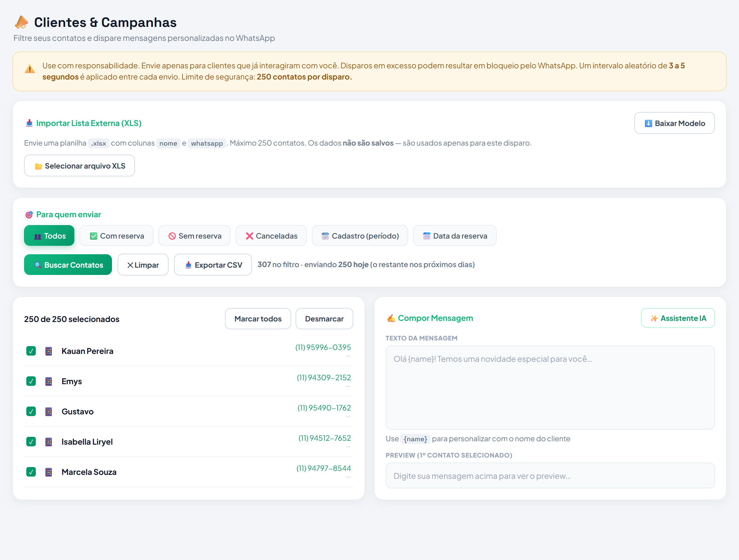Viewport: 739px width, 560px height.
Task: Uncheck the Emys contact checkbox
Action: coord(31,381)
